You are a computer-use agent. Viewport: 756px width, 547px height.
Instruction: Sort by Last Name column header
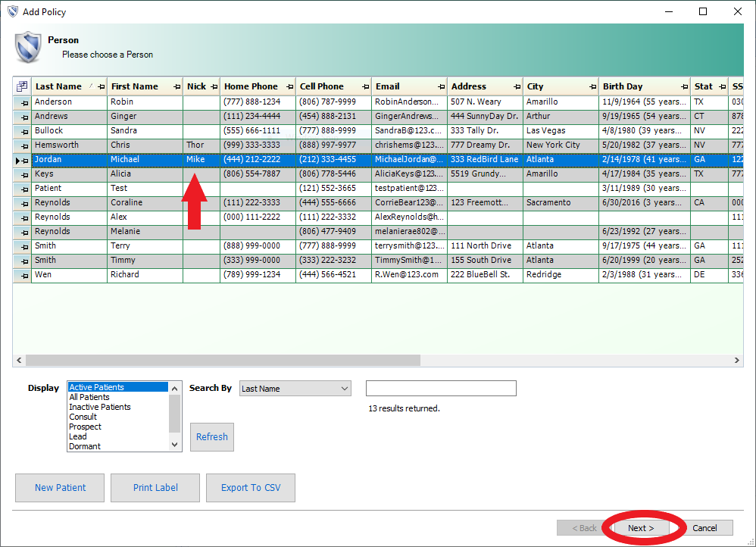pyautogui.click(x=59, y=86)
